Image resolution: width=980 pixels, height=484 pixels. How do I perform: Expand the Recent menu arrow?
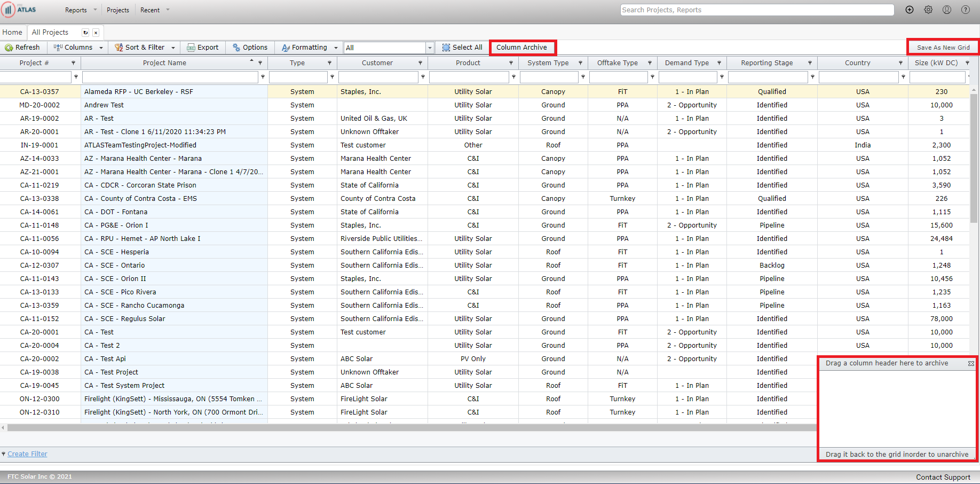tap(168, 10)
